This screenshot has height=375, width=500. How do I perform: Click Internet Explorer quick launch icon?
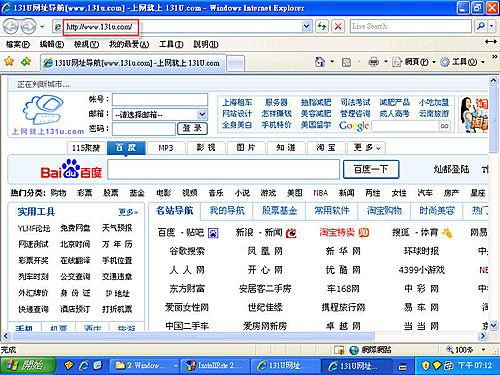click(84, 366)
